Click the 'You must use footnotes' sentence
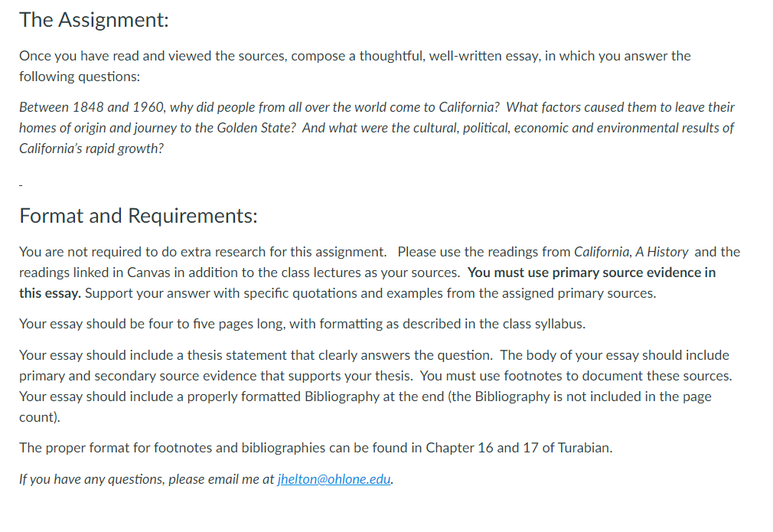Viewport: 773px width, 532px height. [576, 376]
